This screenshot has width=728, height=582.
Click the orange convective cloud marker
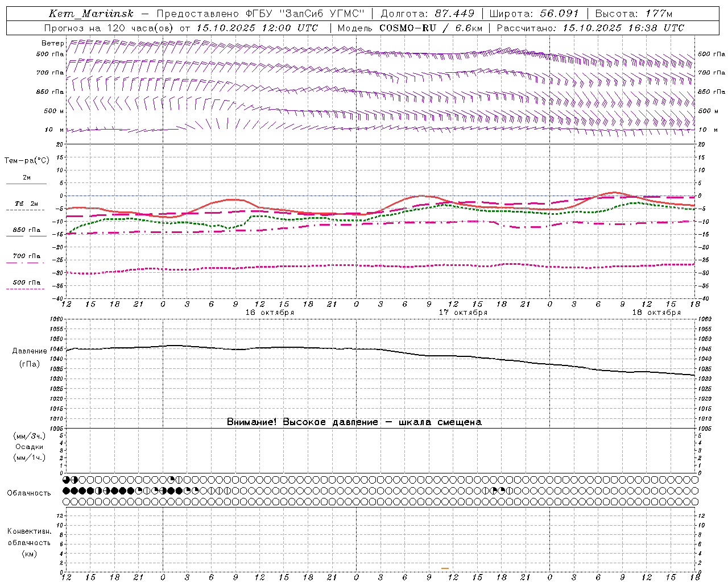pos(445,568)
